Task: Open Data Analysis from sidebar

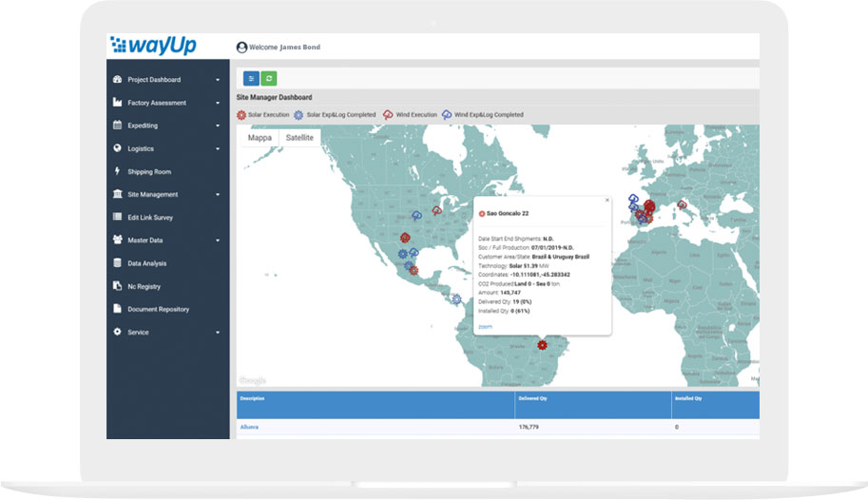Action: [146, 263]
